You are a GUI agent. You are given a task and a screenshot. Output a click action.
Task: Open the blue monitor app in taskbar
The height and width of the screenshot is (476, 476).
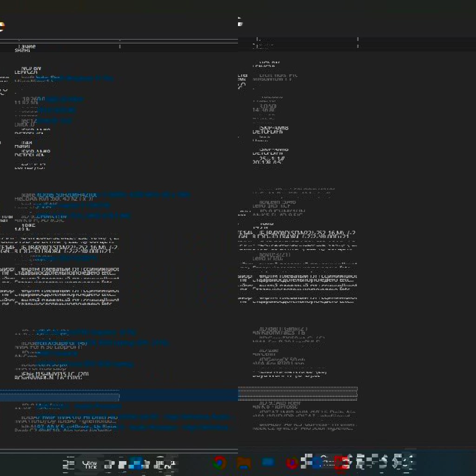[x=268, y=463]
